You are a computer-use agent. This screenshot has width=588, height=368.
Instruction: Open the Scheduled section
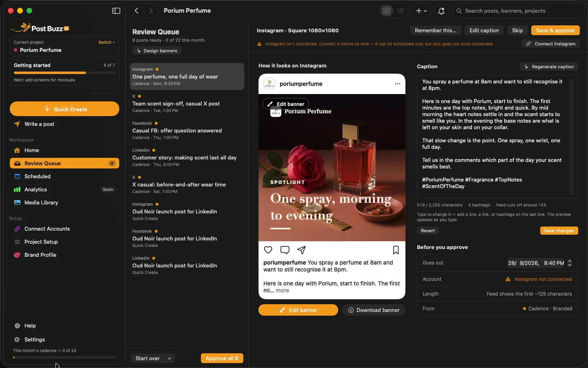point(65,177)
